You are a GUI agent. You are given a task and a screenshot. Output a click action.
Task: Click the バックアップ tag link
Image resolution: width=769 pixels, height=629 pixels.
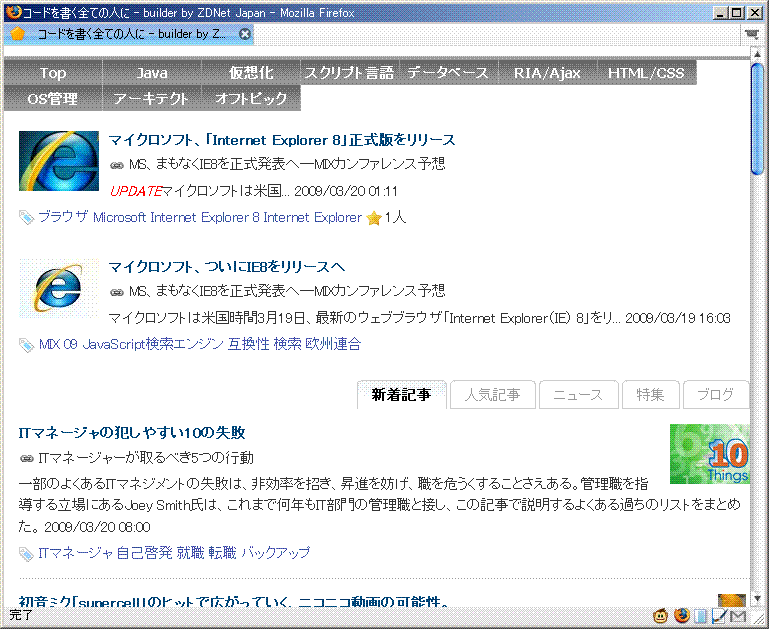pos(276,553)
